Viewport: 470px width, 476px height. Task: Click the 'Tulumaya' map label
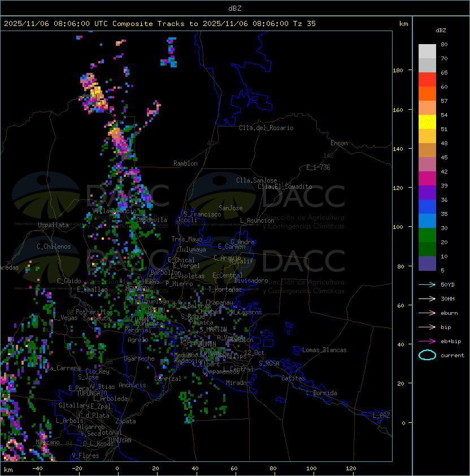pos(193,249)
